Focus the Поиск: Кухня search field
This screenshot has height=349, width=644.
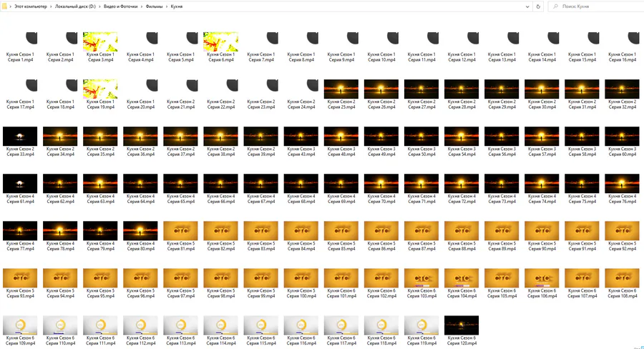[597, 6]
